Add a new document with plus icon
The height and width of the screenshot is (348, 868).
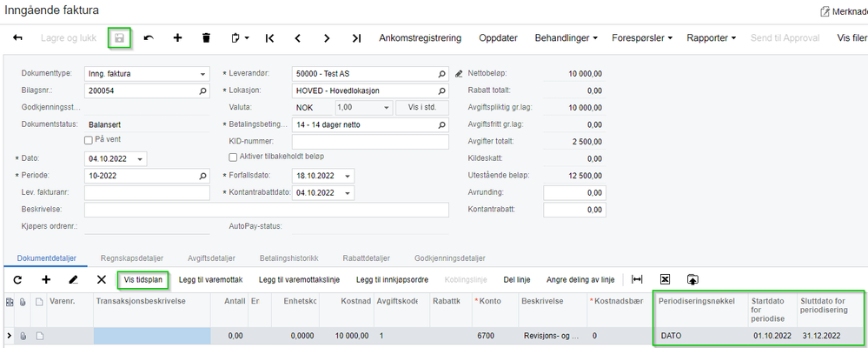178,37
